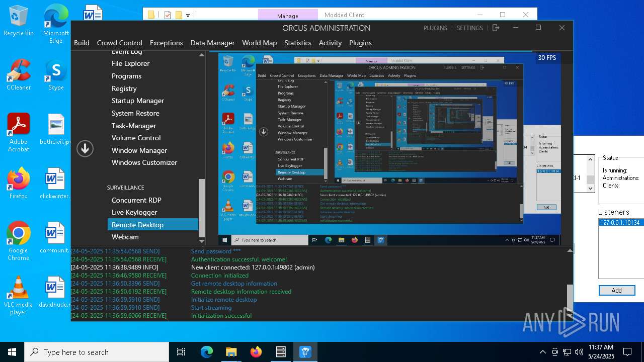This screenshot has width=644, height=362.
Task: Click the log panel scrollbar thumb
Action: 570,298
